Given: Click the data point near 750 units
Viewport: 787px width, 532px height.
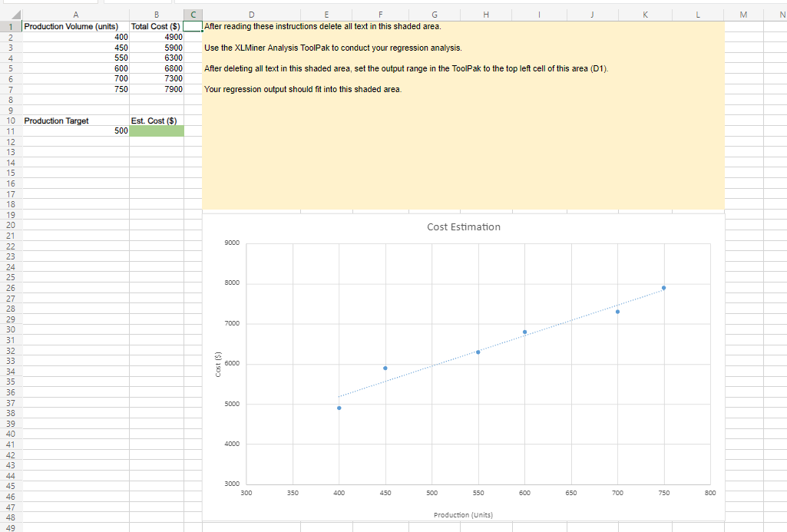Looking at the screenshot, I should tap(664, 286).
